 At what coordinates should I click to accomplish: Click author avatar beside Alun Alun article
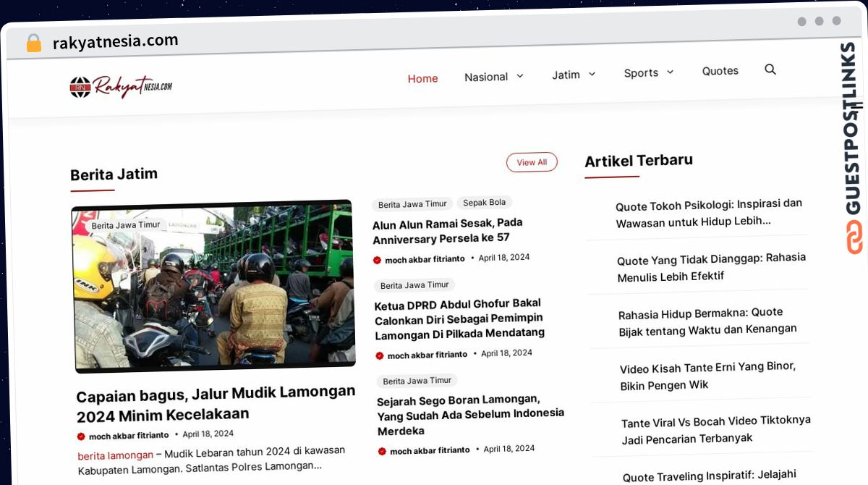click(377, 260)
